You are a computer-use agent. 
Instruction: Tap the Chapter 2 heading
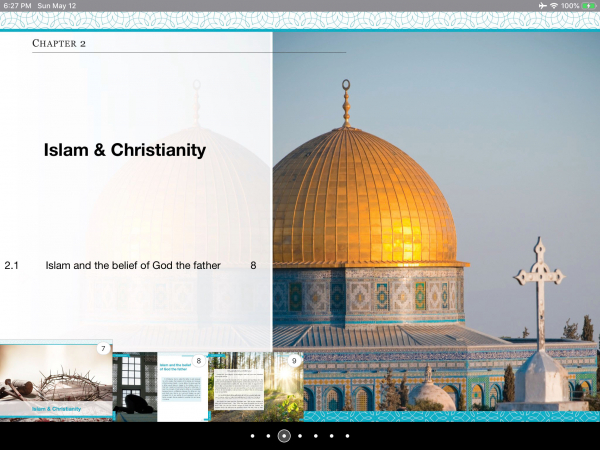pos(59,44)
